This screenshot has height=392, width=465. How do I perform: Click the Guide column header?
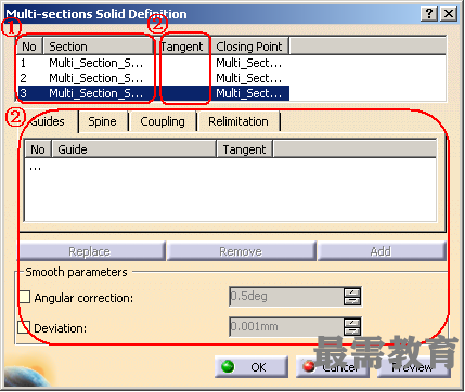point(134,149)
